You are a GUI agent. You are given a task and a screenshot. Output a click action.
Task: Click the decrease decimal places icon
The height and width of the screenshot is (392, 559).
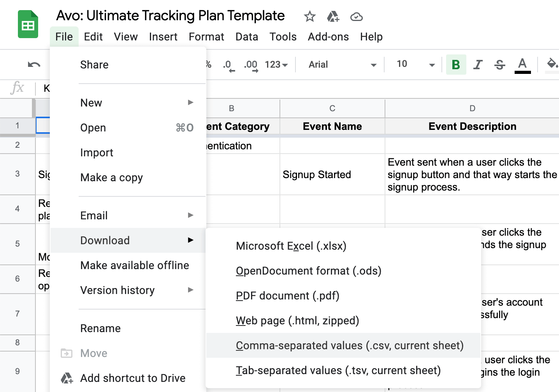click(228, 65)
